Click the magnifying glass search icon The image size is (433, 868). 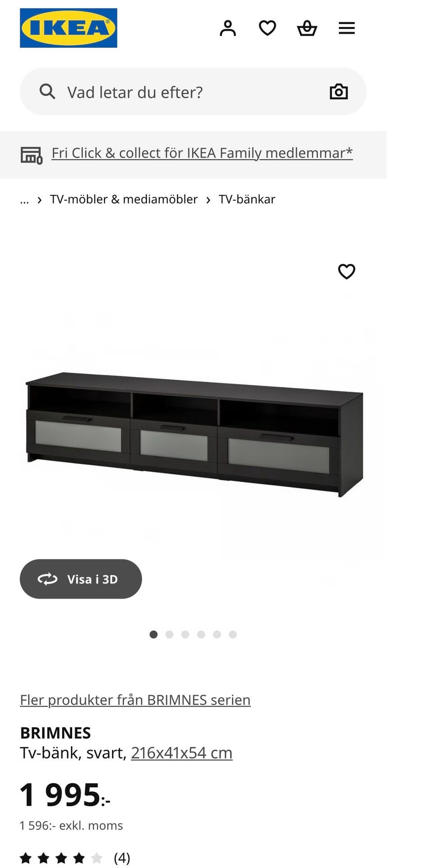[47, 92]
